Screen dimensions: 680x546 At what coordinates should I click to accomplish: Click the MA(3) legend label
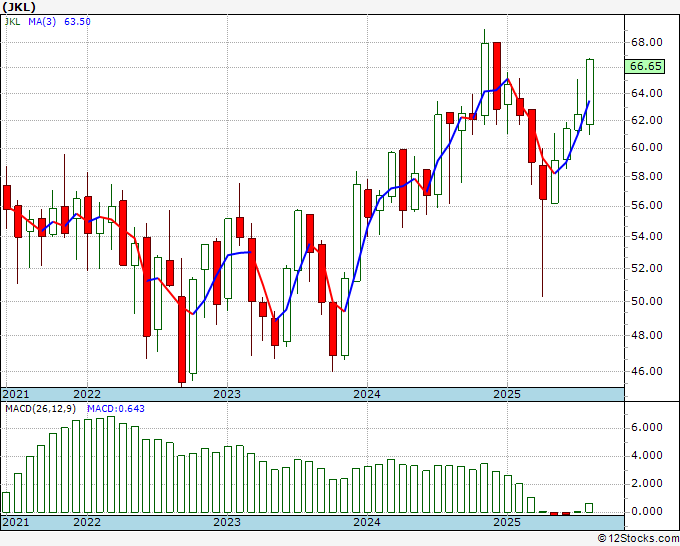42,22
